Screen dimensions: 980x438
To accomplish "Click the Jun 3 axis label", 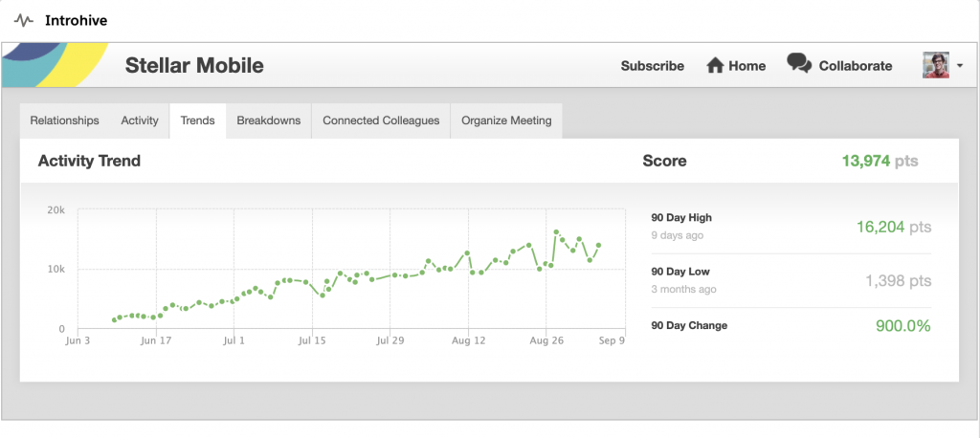I will point(78,341).
